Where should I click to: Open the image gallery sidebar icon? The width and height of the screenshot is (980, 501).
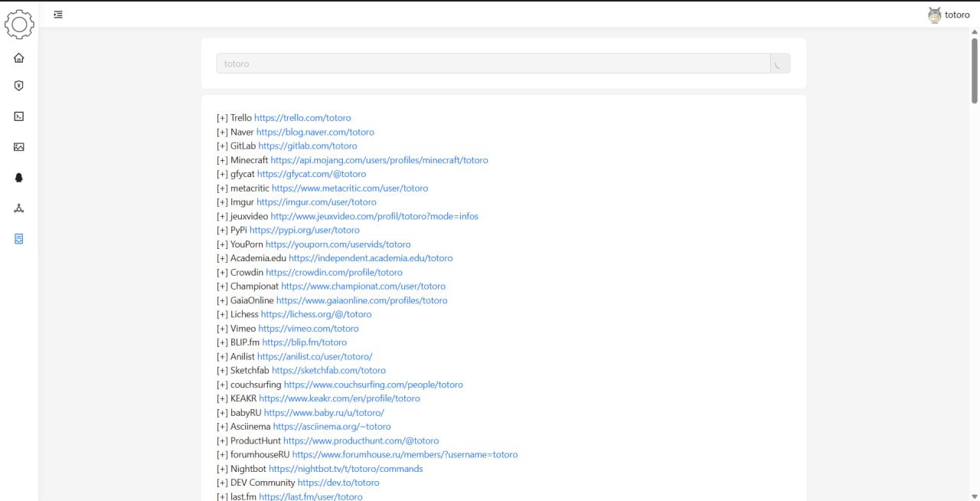pos(19,147)
